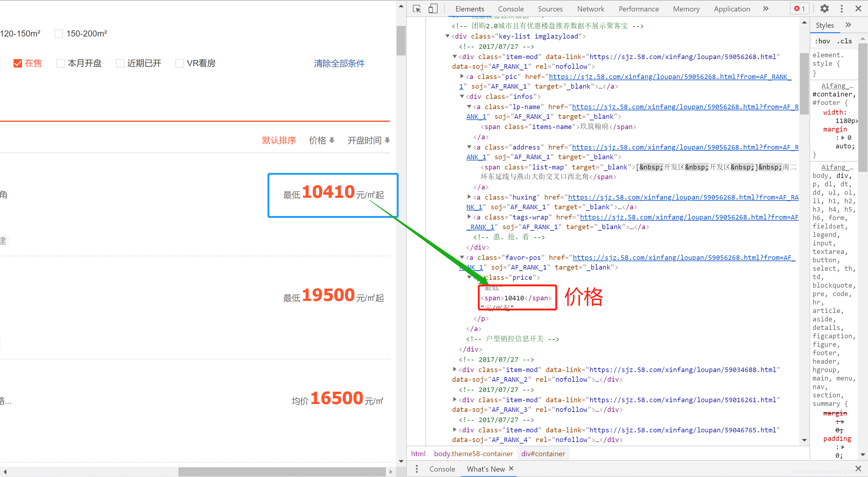Check the 本月开盘 checkbox
Screen dimensions: 868x477
60,63
